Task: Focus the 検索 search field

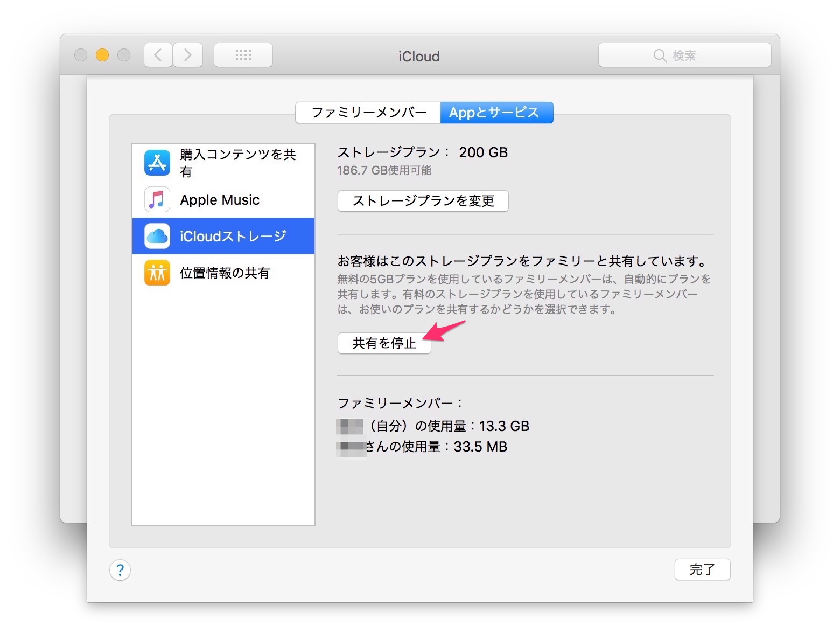Action: (695, 55)
